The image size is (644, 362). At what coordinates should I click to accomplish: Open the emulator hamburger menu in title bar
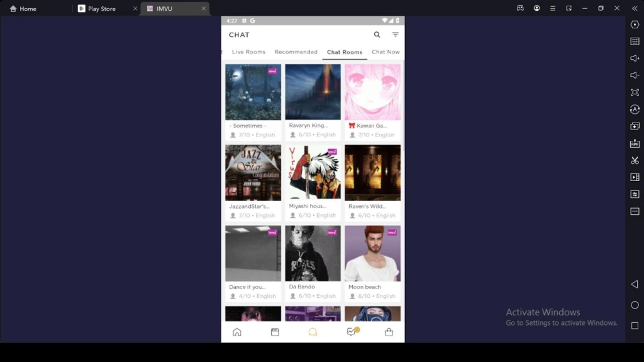(x=552, y=8)
